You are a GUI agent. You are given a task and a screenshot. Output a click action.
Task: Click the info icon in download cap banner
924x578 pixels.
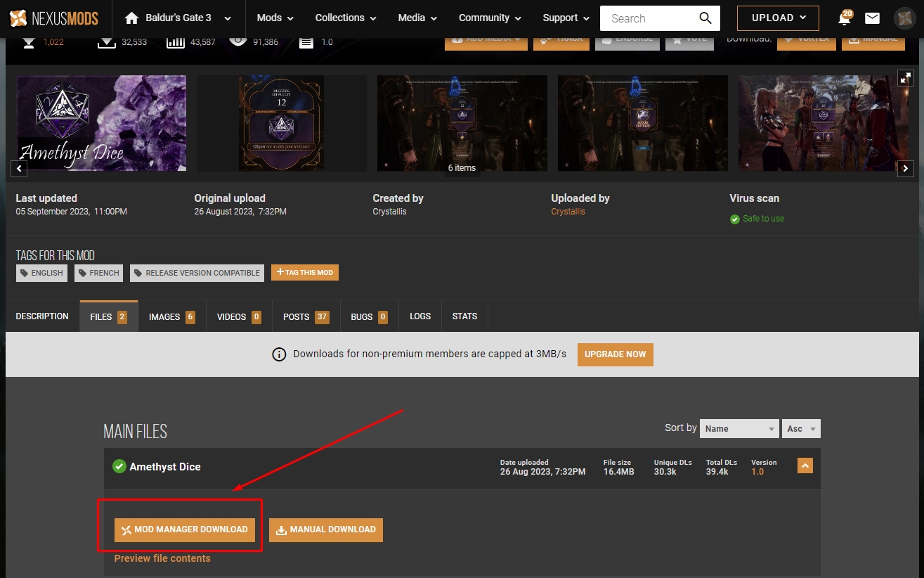[x=279, y=354]
